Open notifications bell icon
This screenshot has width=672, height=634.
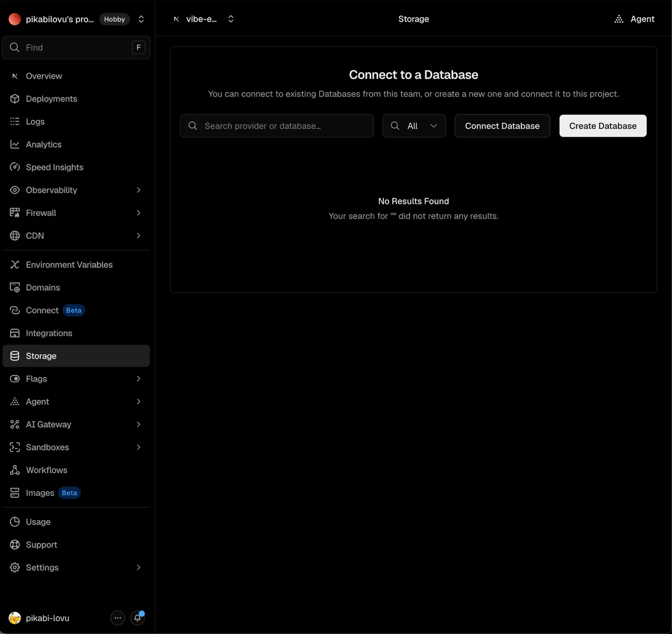pos(138,618)
